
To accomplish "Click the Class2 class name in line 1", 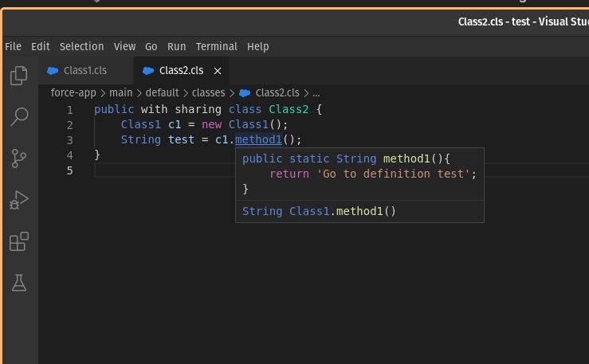I will click(289, 109).
